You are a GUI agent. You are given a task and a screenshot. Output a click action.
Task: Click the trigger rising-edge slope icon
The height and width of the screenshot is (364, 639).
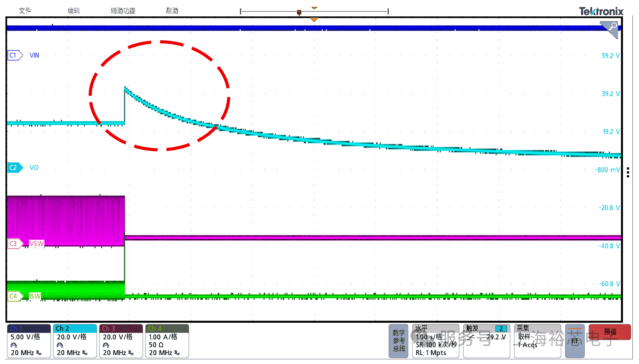click(x=471, y=337)
